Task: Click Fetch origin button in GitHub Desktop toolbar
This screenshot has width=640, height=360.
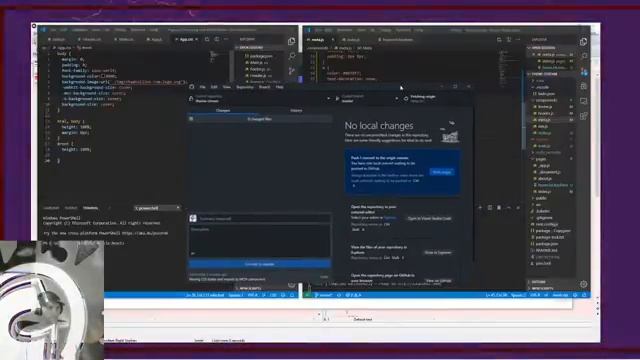Action: [437, 99]
